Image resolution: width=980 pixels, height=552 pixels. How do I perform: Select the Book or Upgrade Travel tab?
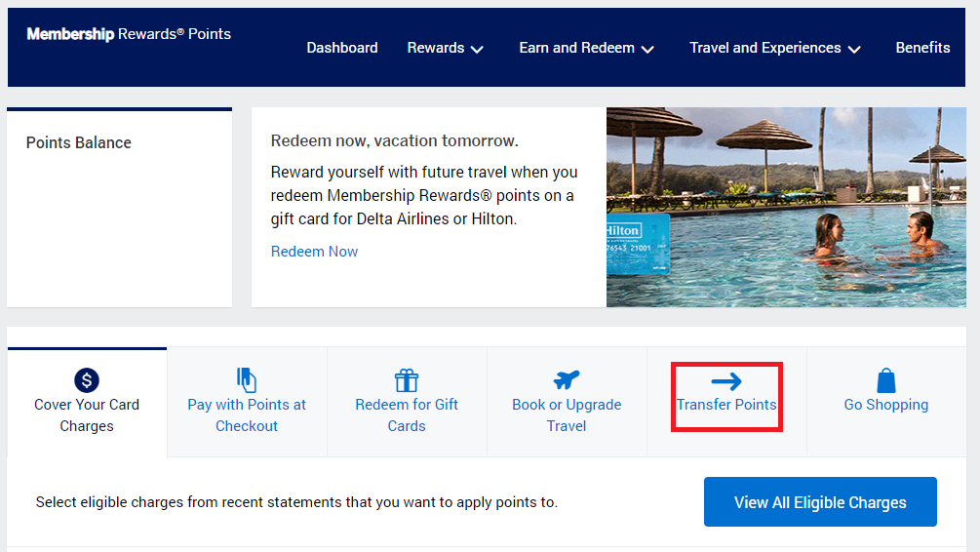[567, 414]
